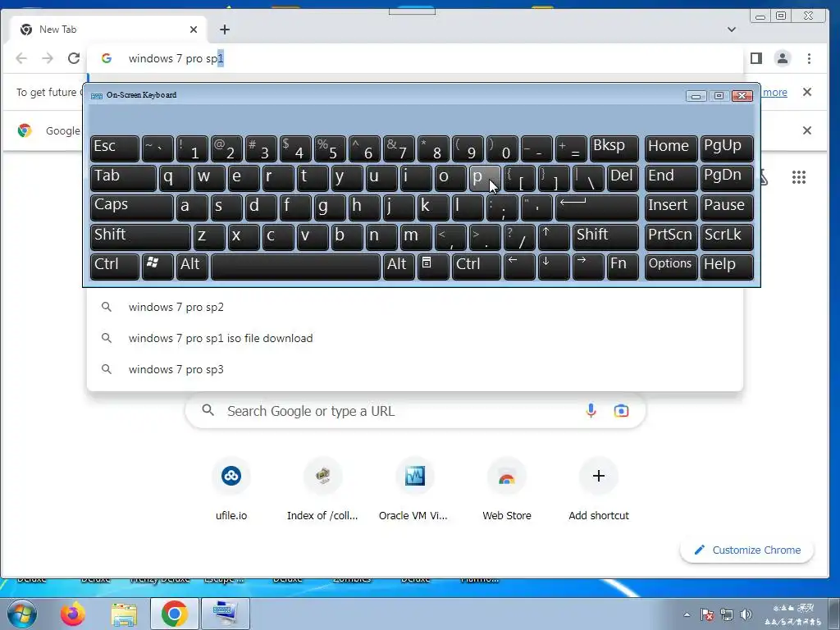
Task: Click the PrtScn key on keyboard
Action: pos(671,237)
